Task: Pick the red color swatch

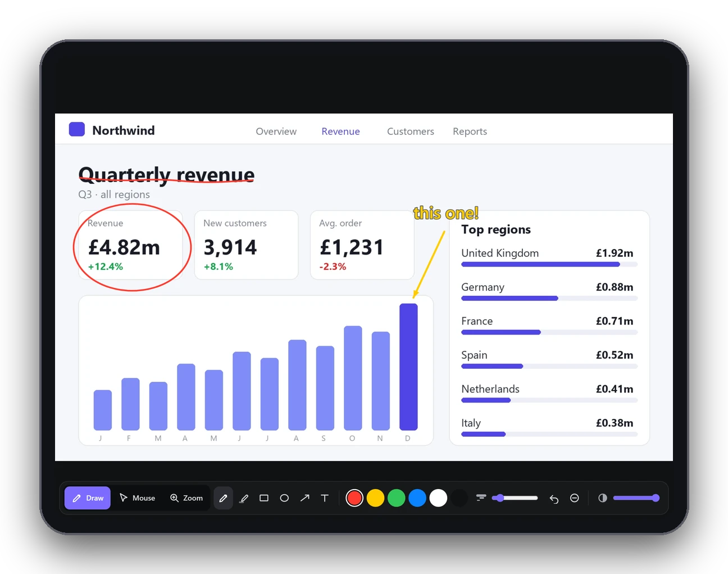Action: [354, 498]
